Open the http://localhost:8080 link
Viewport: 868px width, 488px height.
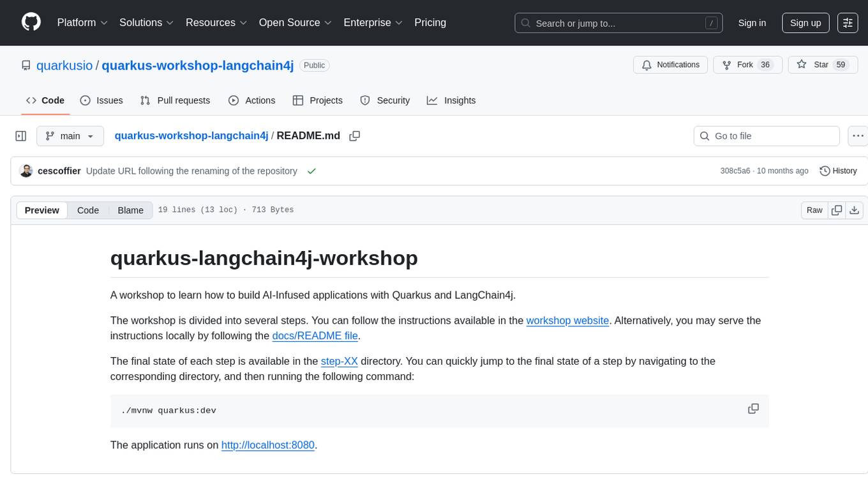(x=268, y=445)
